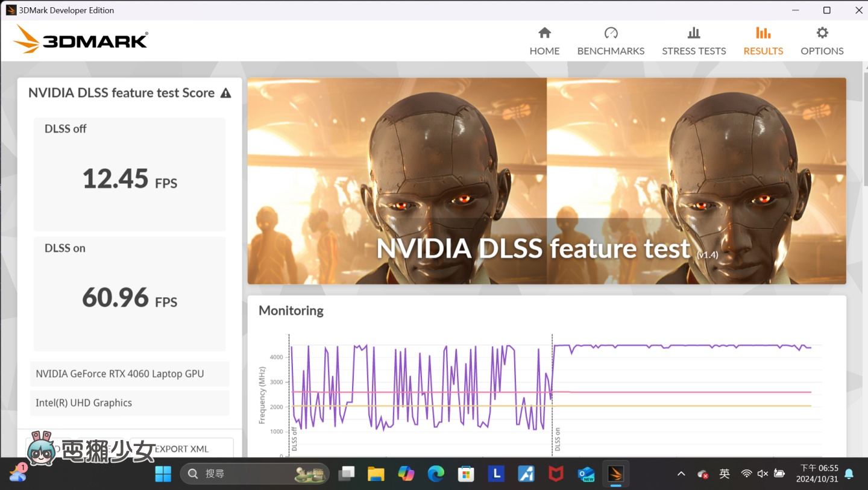
Task: Open Microsoft Store from the taskbar
Action: (x=466, y=474)
